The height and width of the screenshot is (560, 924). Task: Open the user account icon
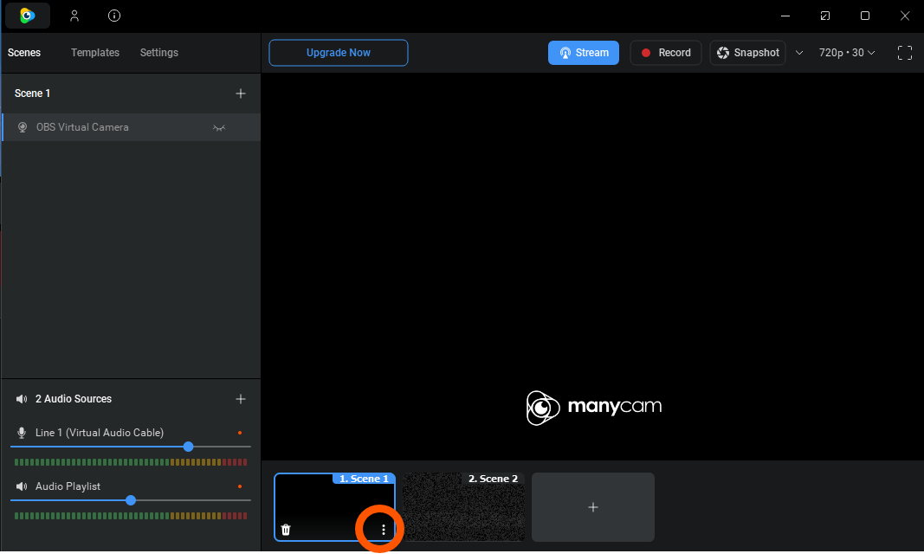[x=74, y=16]
